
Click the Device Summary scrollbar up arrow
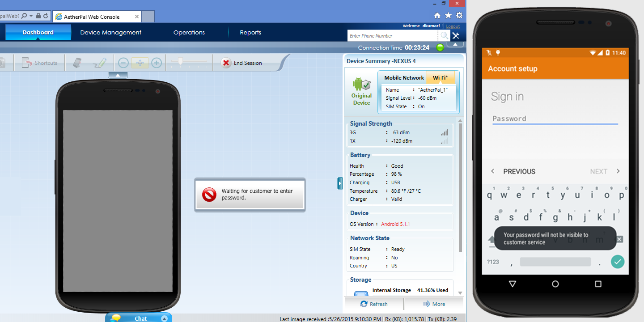[460, 121]
